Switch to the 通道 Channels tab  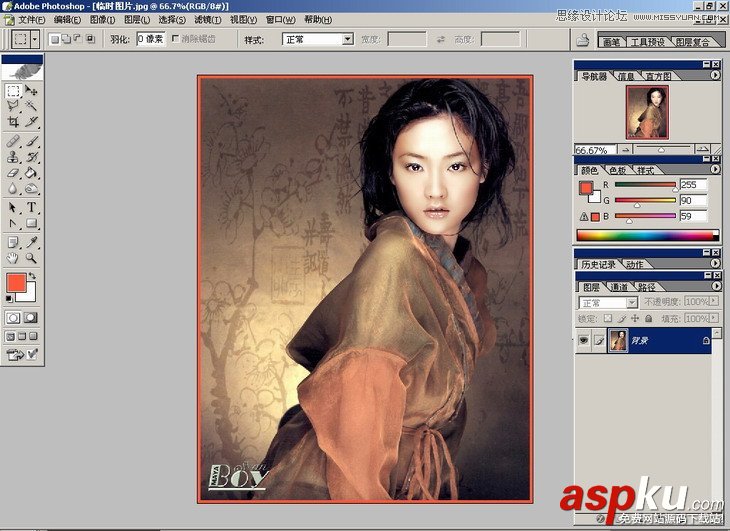click(619, 287)
